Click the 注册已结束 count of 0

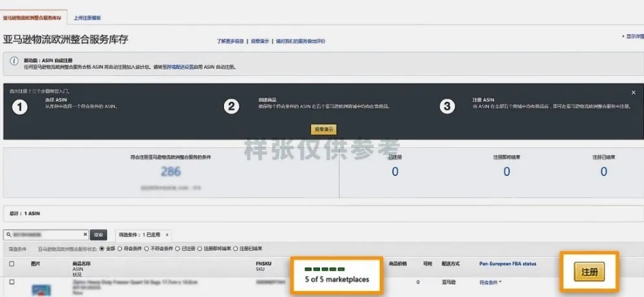[603, 171]
